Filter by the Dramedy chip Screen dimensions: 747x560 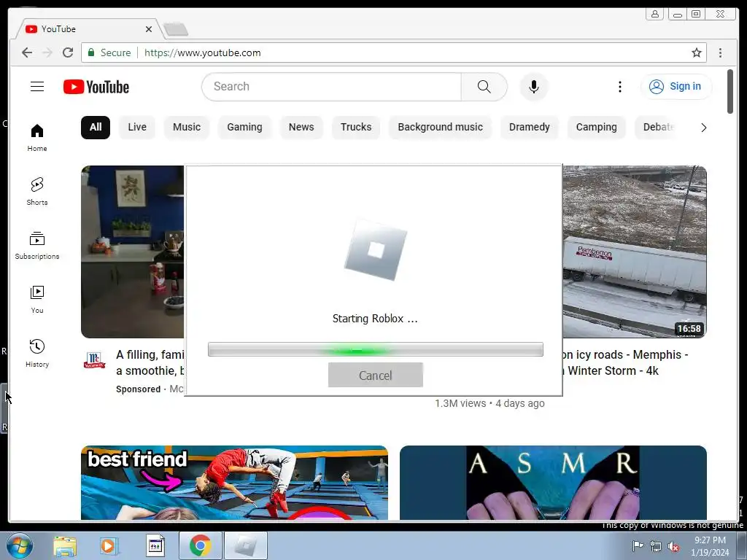pyautogui.click(x=530, y=127)
